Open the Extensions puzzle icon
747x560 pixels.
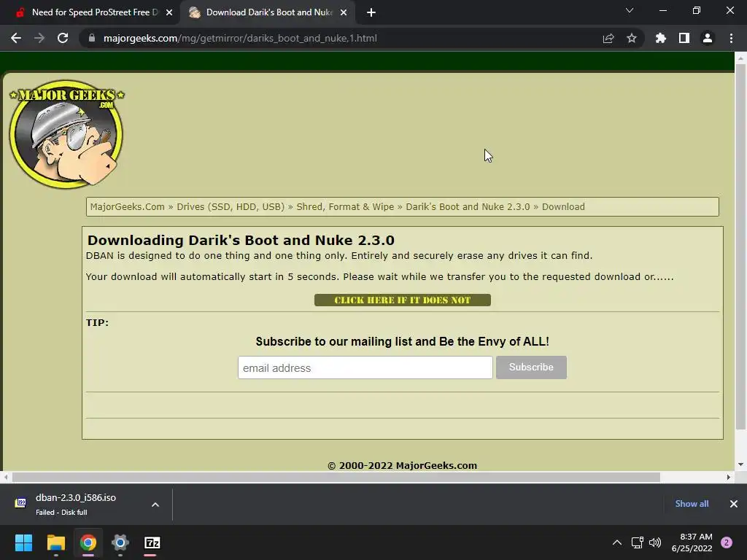pos(661,38)
